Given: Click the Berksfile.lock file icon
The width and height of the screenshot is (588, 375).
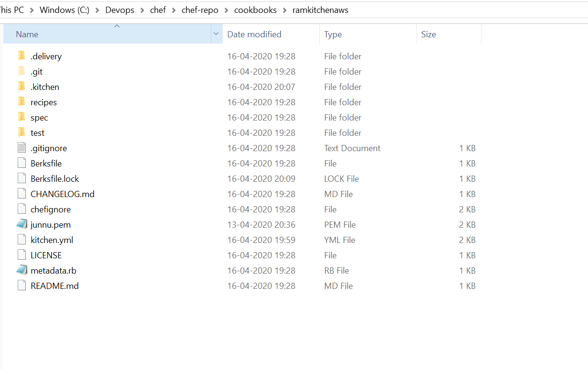Looking at the screenshot, I should (x=22, y=178).
